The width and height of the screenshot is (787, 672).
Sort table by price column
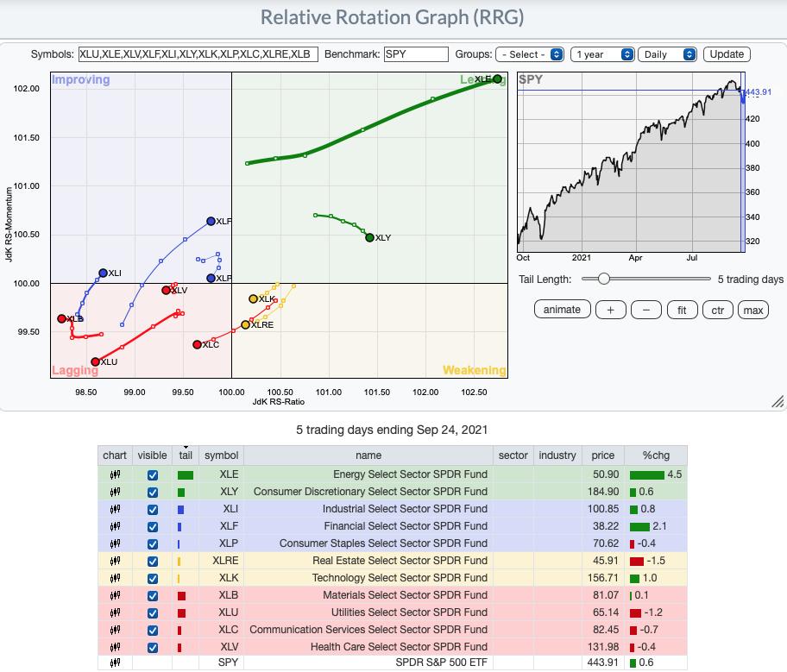click(x=603, y=455)
